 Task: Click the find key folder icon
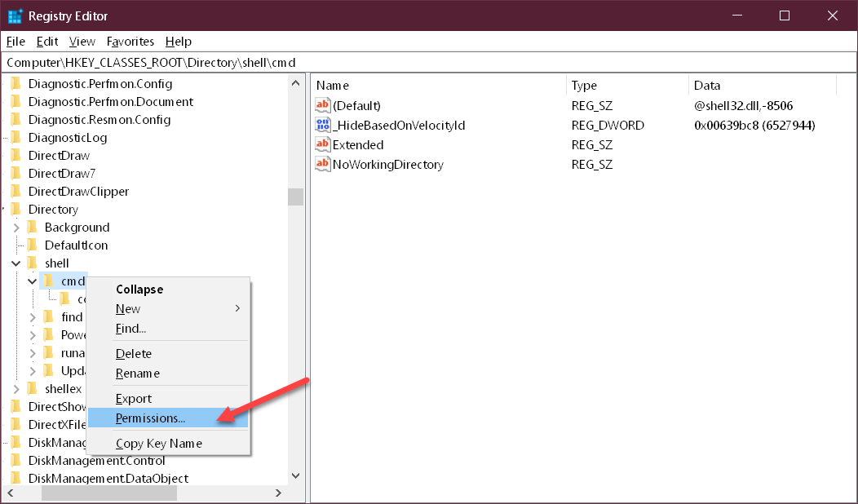coord(49,317)
